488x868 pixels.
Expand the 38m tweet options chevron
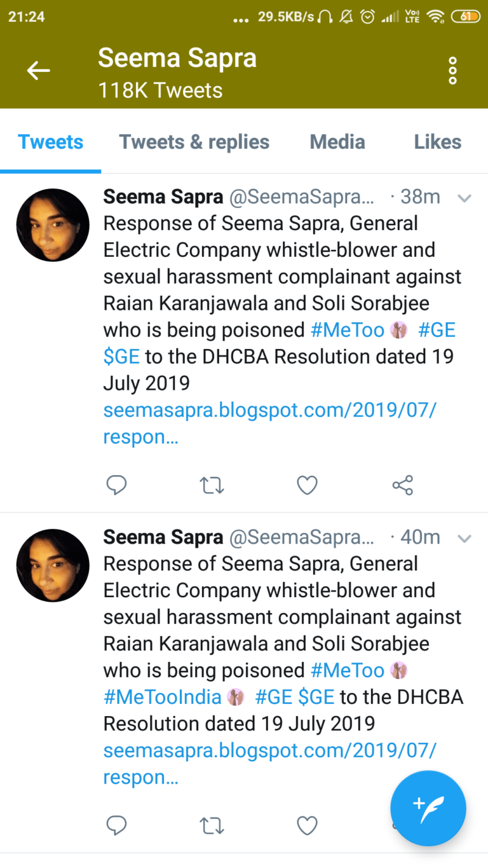point(464,198)
